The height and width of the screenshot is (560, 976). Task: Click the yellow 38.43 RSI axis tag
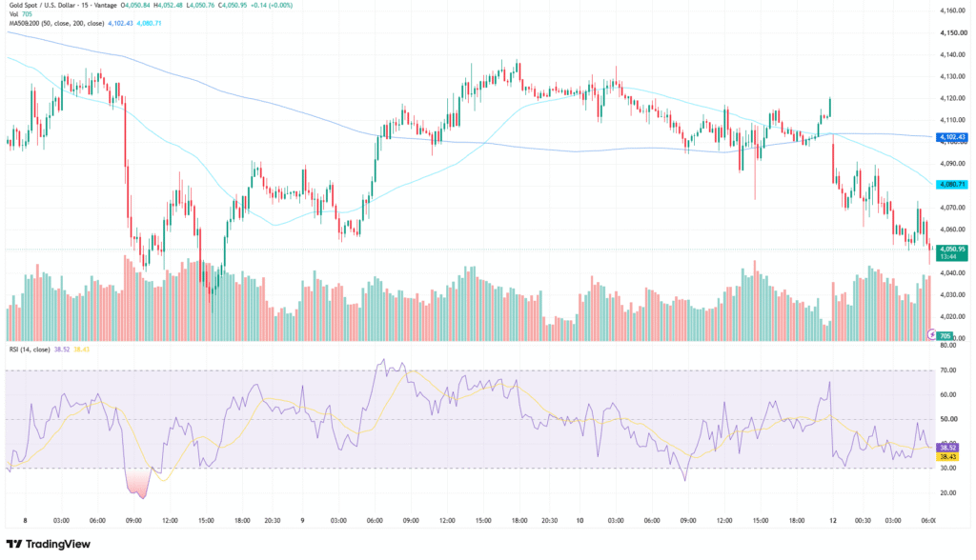(x=947, y=457)
